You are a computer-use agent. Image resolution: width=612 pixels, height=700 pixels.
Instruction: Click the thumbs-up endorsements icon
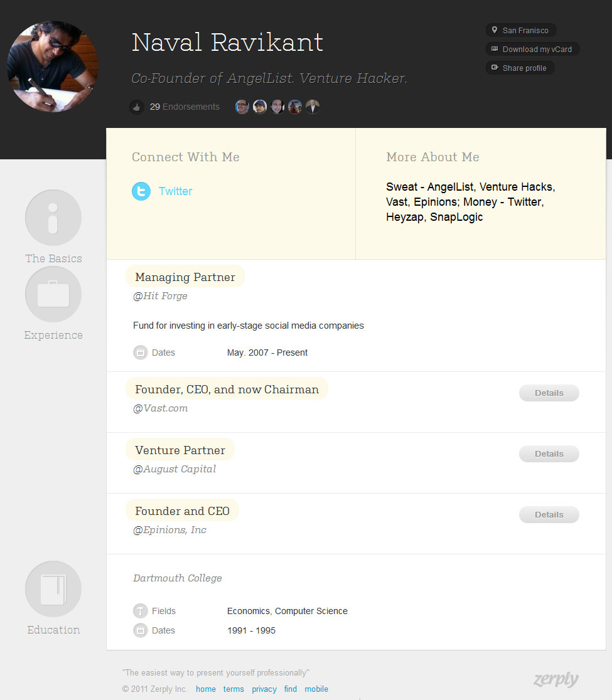(x=136, y=107)
